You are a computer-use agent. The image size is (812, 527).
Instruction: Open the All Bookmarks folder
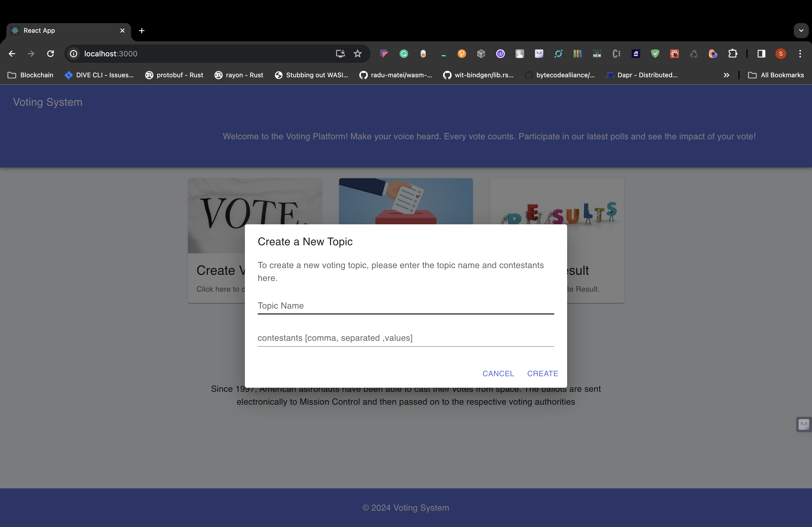(x=775, y=75)
